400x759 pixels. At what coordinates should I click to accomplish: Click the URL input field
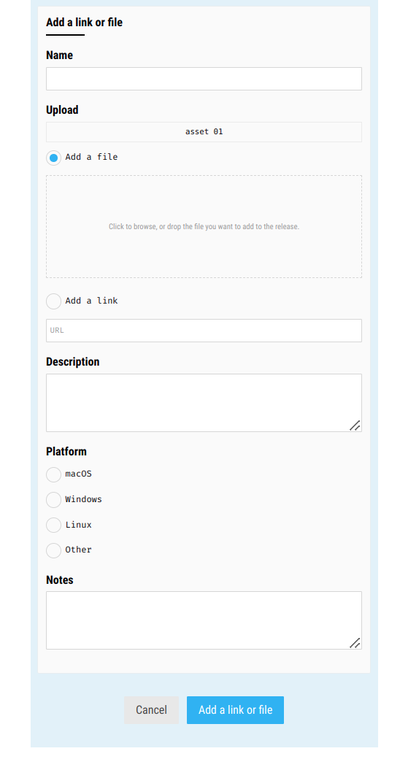(203, 331)
